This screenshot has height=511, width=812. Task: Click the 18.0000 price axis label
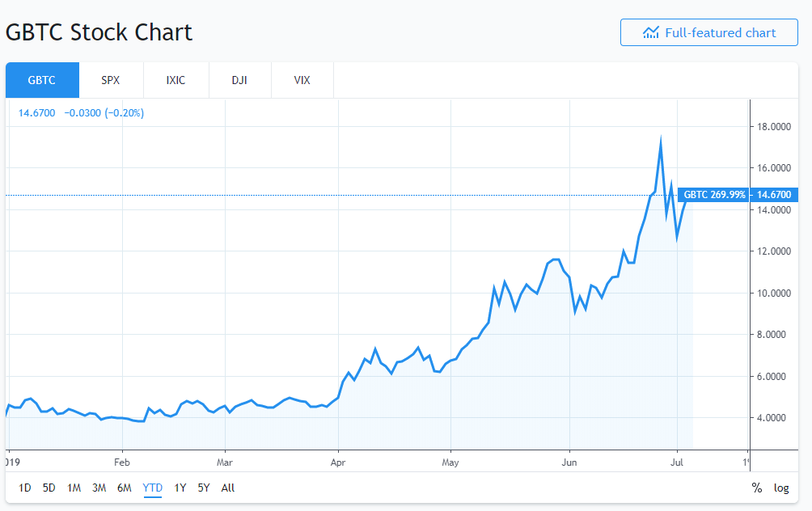click(774, 127)
